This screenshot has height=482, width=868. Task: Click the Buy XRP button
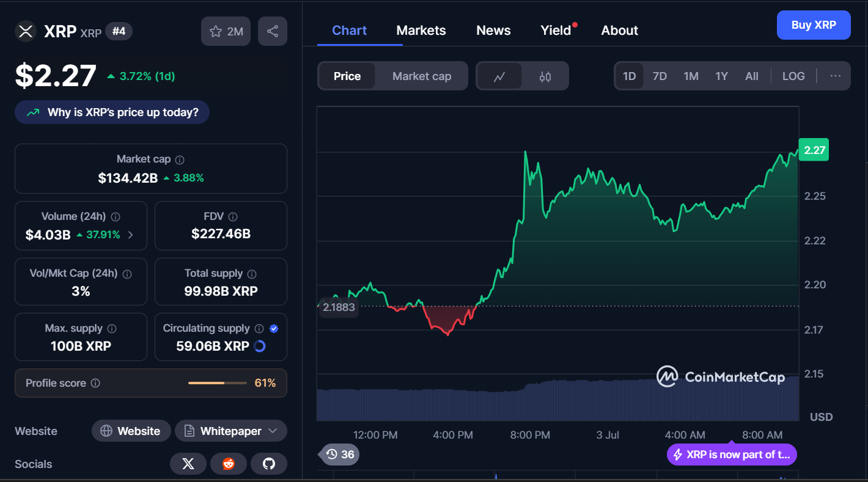pos(814,25)
